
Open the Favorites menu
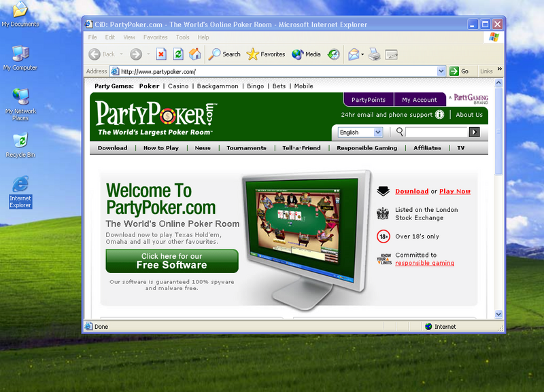[x=156, y=37]
